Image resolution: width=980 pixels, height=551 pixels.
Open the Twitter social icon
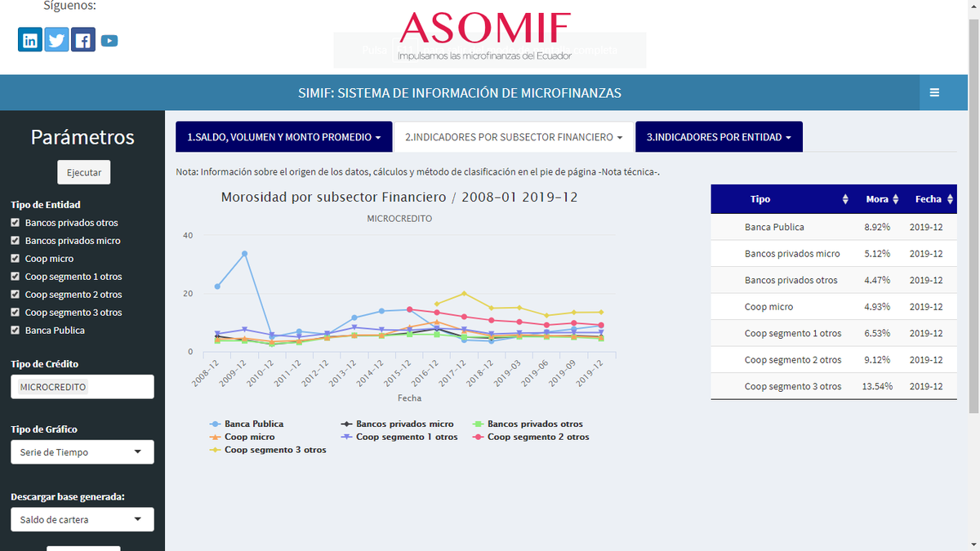(56, 40)
